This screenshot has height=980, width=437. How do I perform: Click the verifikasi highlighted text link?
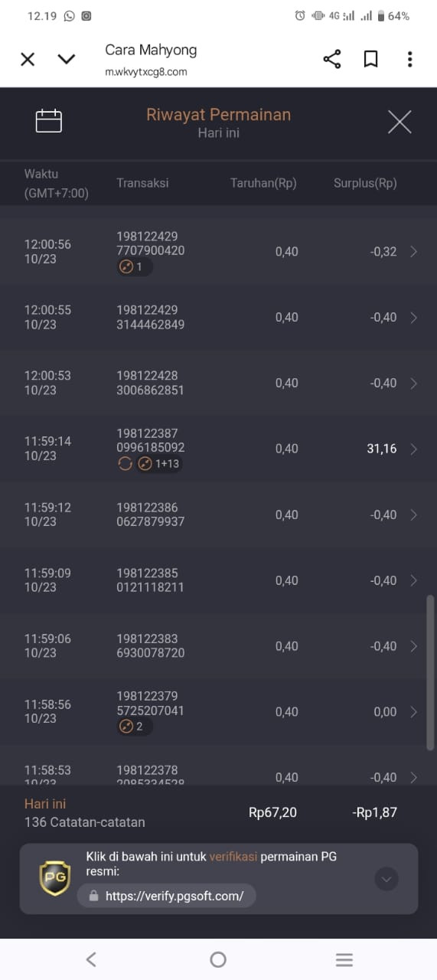point(233,857)
